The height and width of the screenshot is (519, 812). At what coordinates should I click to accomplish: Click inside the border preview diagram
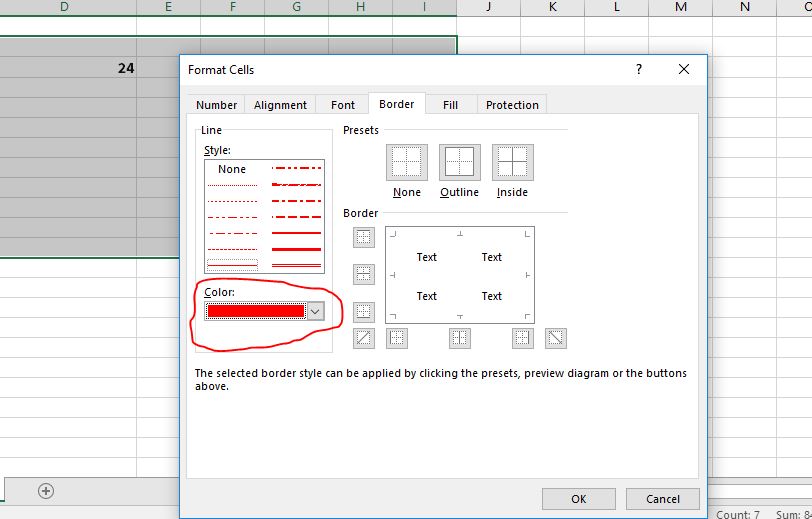tap(460, 275)
